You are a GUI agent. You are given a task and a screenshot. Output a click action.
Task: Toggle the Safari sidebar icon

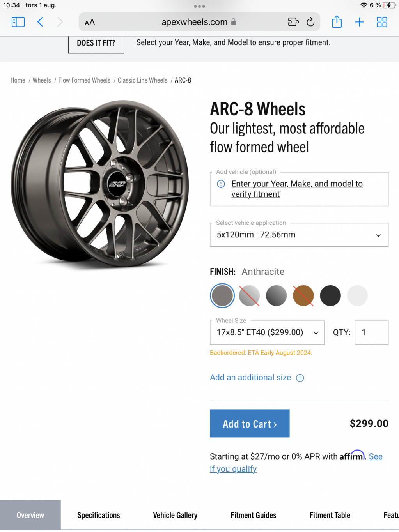pos(18,22)
